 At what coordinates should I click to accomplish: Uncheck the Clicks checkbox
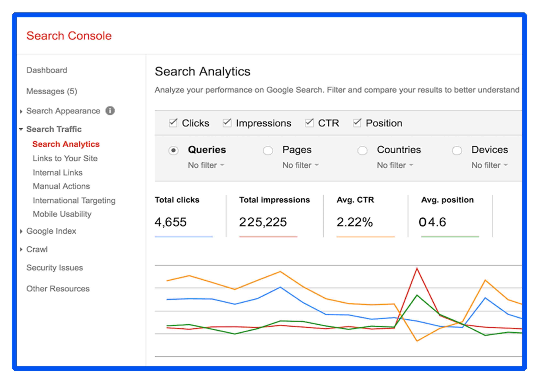(173, 123)
